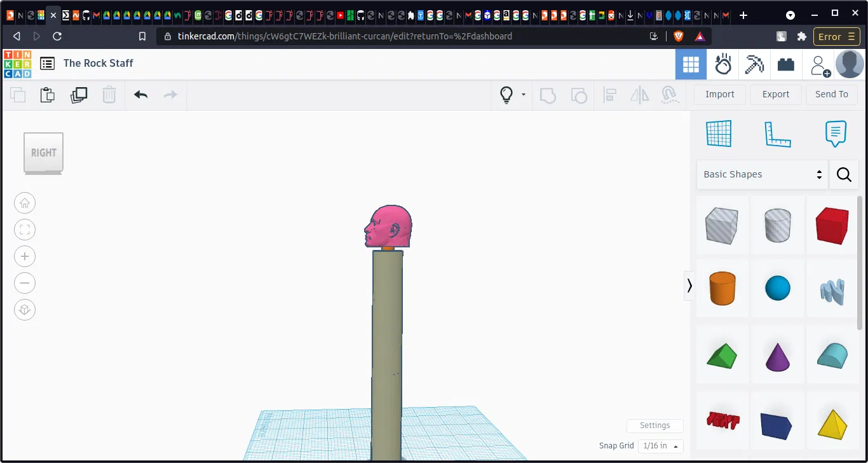Collapse the shapes panel chevron
868x463 pixels.
point(689,286)
